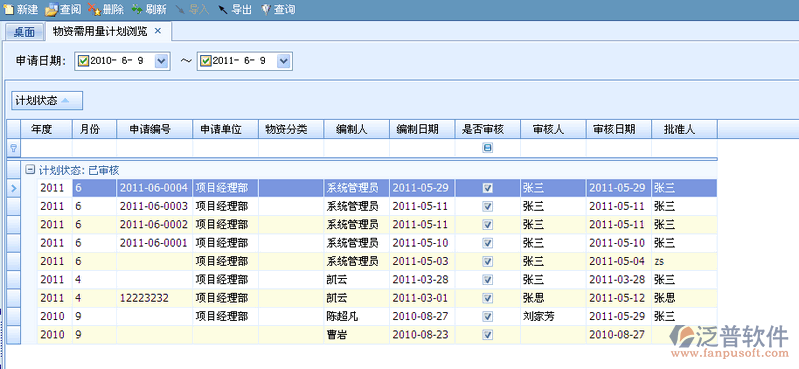The height and width of the screenshot is (369, 799).
Task: Click the 计划状态 grouping button
Action: tap(47, 100)
